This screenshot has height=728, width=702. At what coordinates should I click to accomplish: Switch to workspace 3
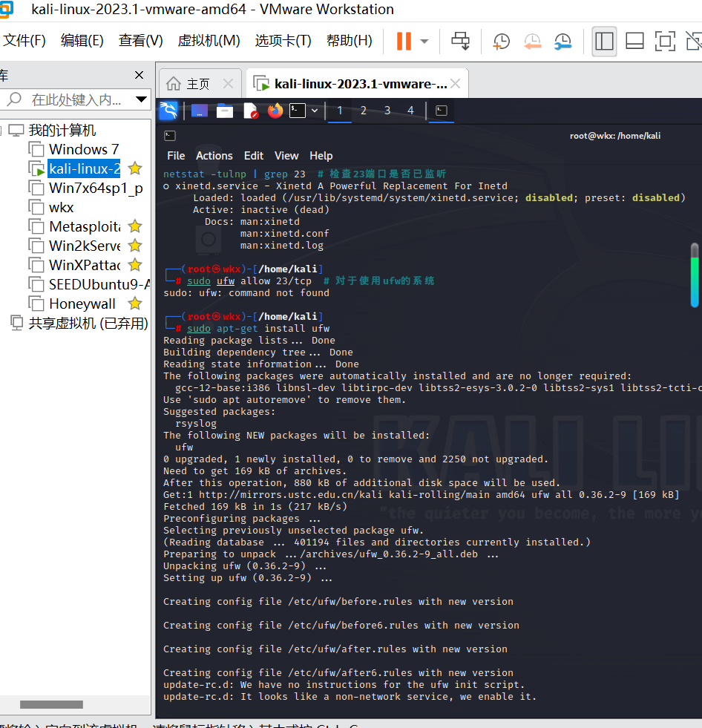pos(387,111)
